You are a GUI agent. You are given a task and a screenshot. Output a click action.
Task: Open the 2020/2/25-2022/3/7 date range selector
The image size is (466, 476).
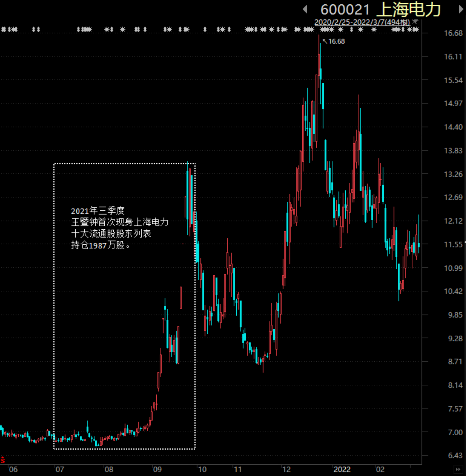click(x=362, y=22)
